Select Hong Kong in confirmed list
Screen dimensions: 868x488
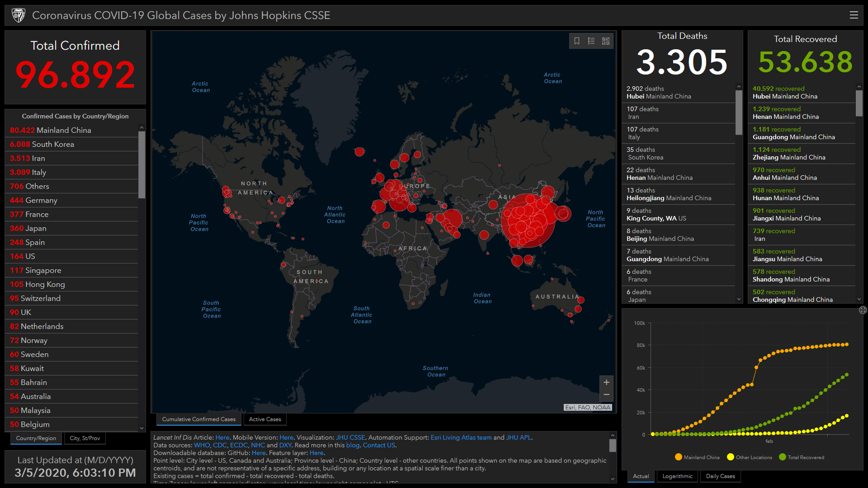[x=71, y=284]
